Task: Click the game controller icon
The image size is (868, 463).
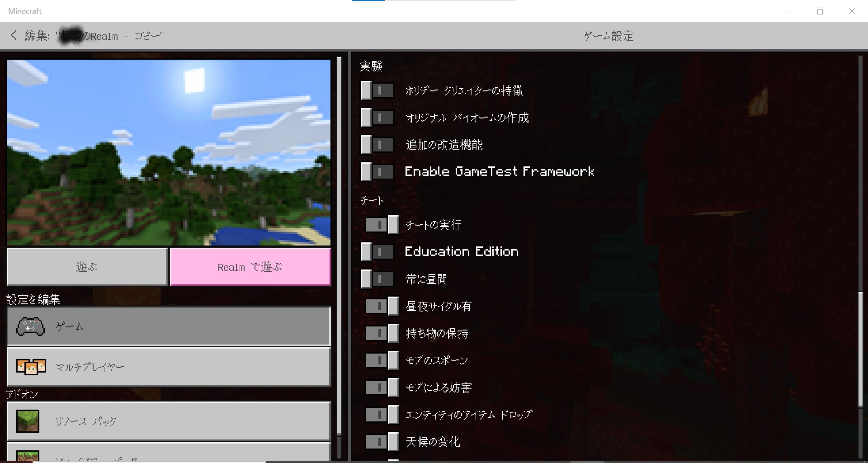Action: (30, 326)
